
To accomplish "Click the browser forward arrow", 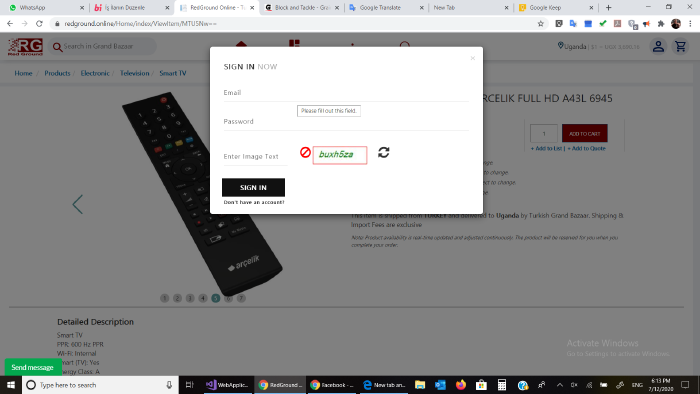I will coord(25,24).
